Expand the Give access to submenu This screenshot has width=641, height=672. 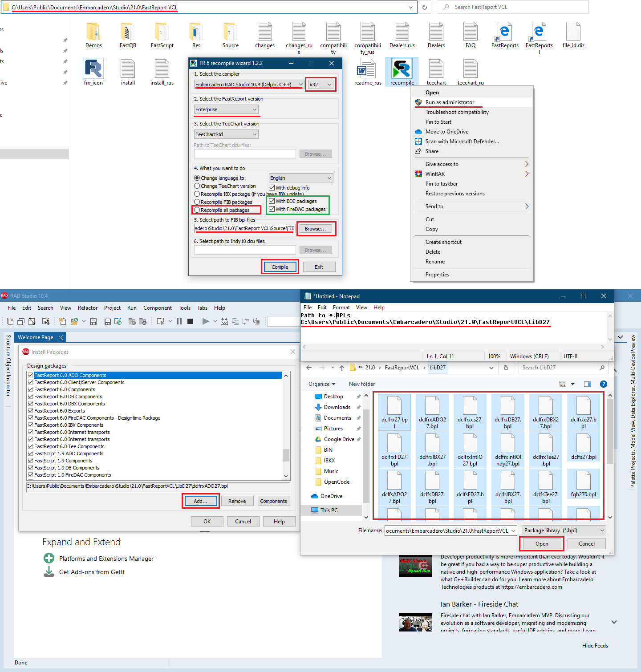tap(472, 164)
